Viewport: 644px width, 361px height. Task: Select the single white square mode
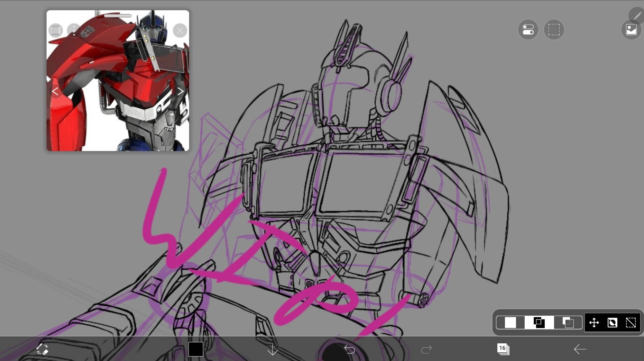coord(510,323)
